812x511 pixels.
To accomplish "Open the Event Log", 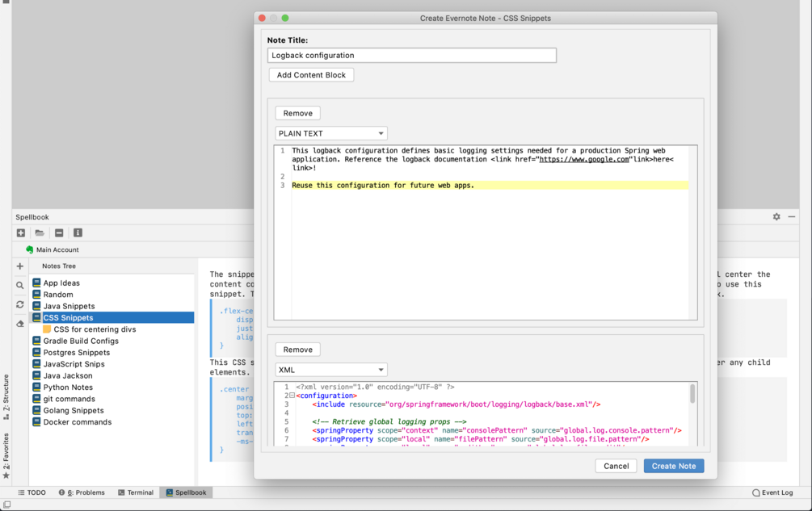I will point(772,492).
